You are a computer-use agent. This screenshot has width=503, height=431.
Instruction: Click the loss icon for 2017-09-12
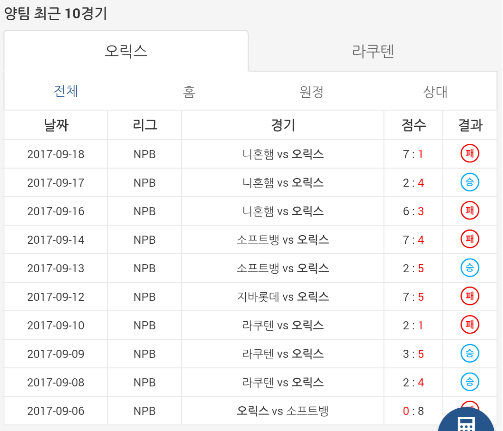click(470, 296)
